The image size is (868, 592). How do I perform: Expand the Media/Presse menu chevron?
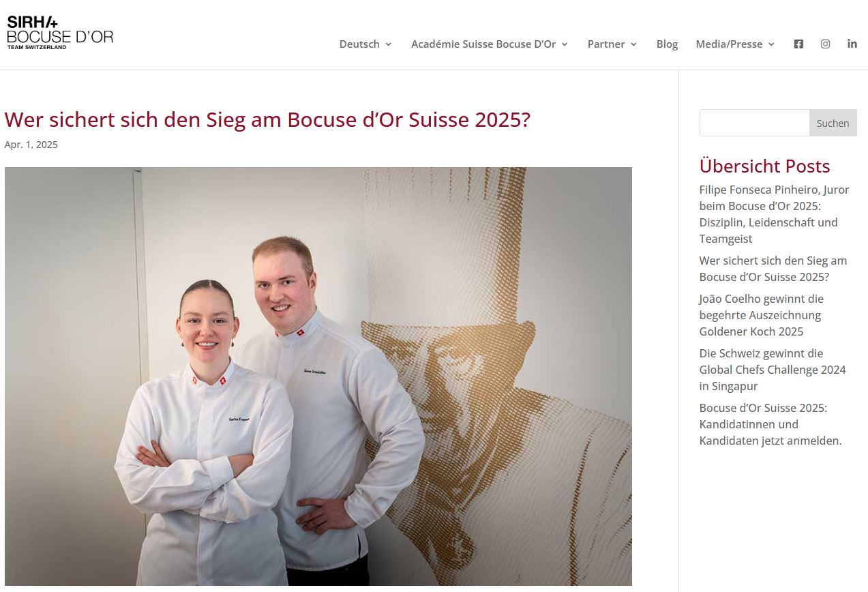[x=771, y=44]
